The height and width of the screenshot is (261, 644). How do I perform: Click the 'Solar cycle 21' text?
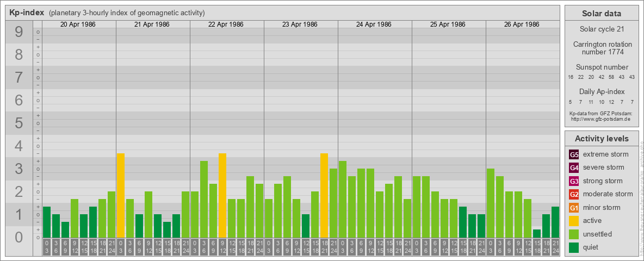[x=602, y=29]
